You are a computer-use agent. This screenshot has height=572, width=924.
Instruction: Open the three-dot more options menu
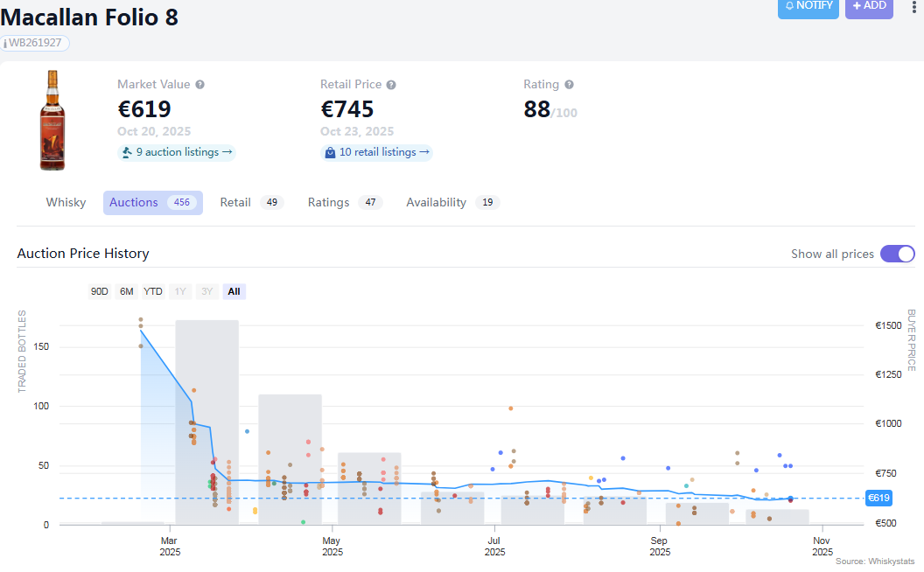pyautogui.click(x=914, y=6)
